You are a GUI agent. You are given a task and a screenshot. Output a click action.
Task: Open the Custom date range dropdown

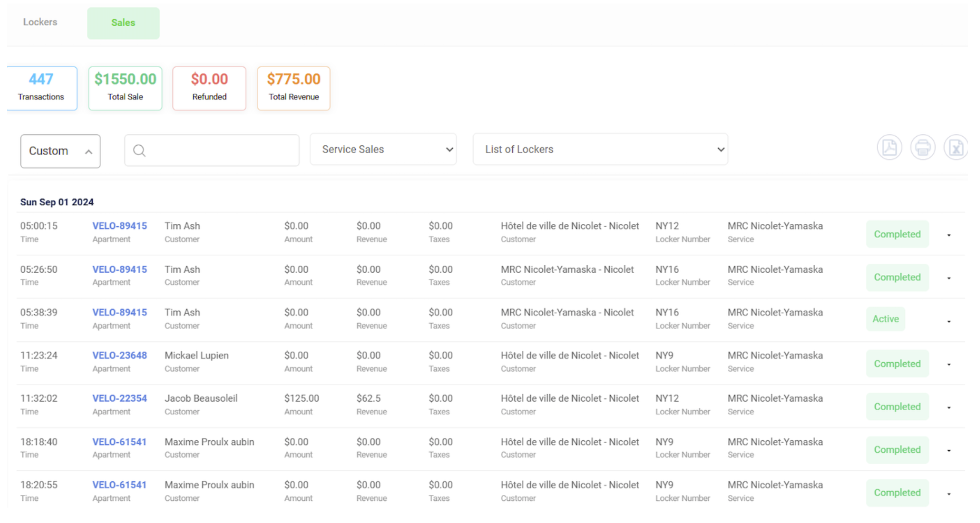pyautogui.click(x=60, y=151)
